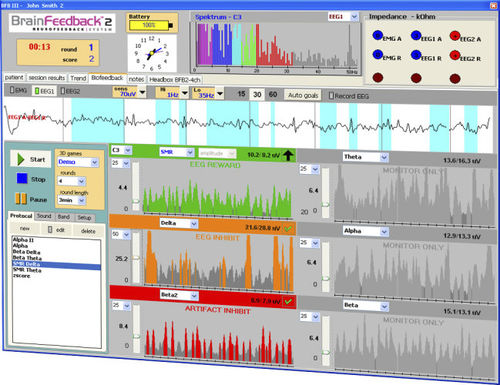Click the blue Stop square icon
This screenshot has height=385, width=500.
[x=22, y=178]
